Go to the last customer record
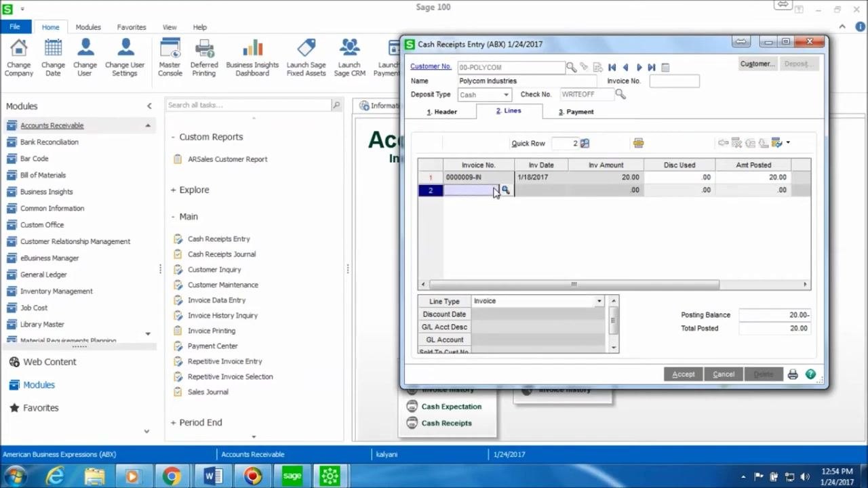The height and width of the screenshot is (488, 868). (x=652, y=67)
